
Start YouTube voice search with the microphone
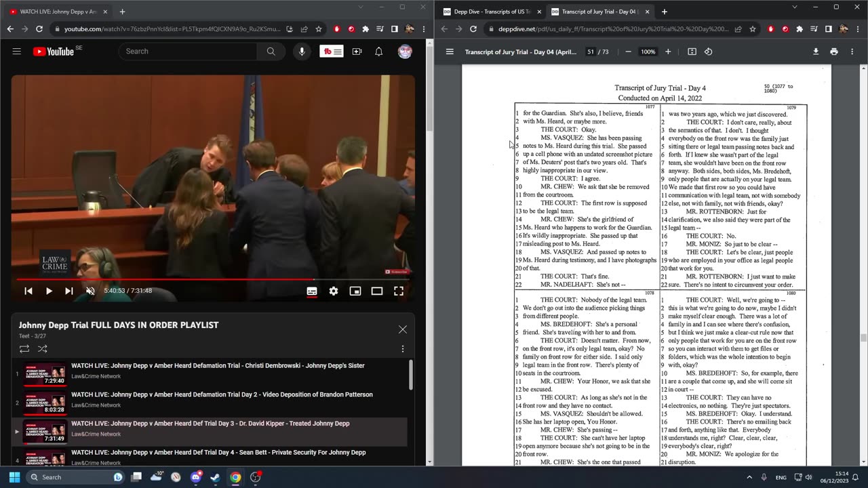click(302, 52)
